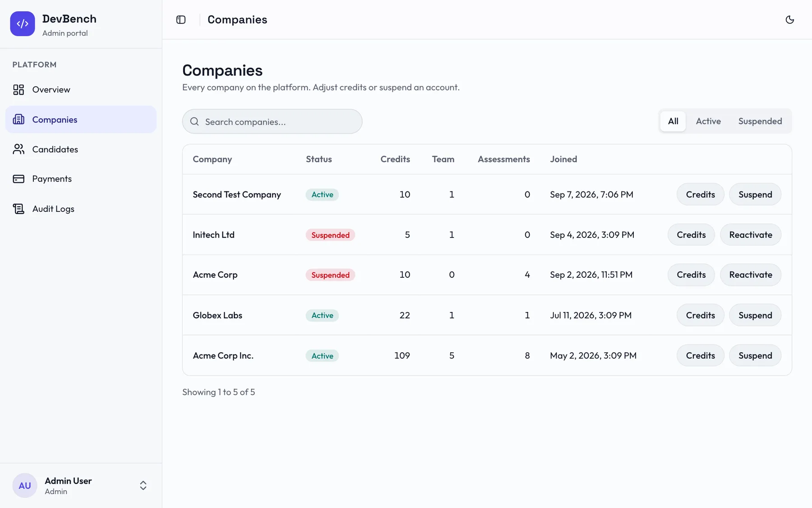Suspend Globex Labs

point(755,315)
